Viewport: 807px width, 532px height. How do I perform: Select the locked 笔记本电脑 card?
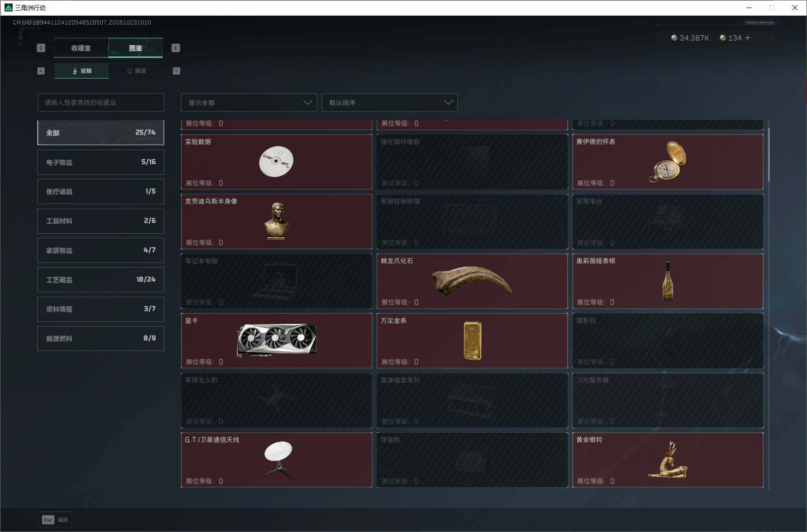point(277,281)
